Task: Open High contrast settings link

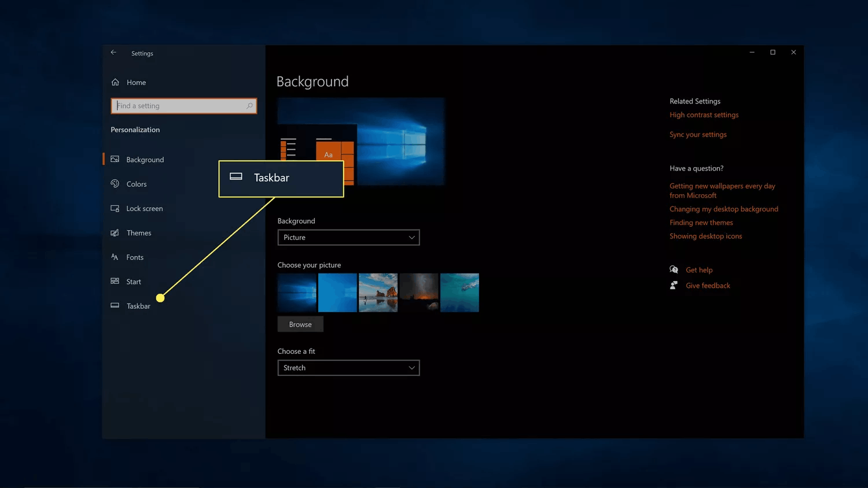Action: point(704,115)
